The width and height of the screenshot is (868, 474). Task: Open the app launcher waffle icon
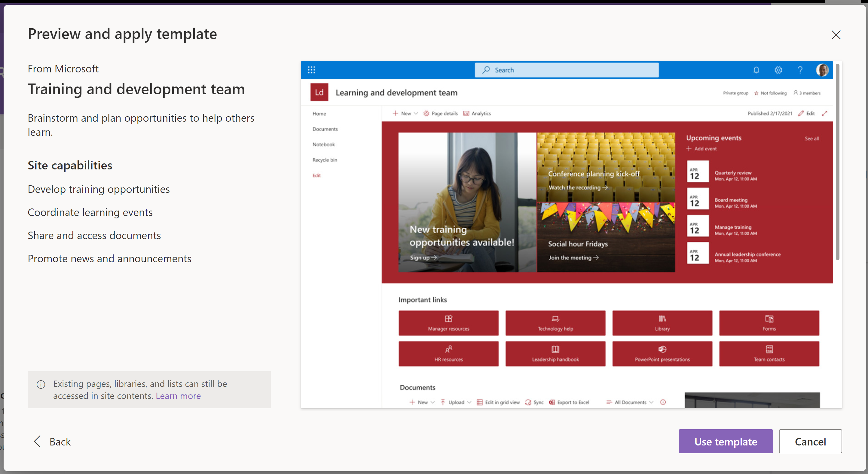pos(311,70)
